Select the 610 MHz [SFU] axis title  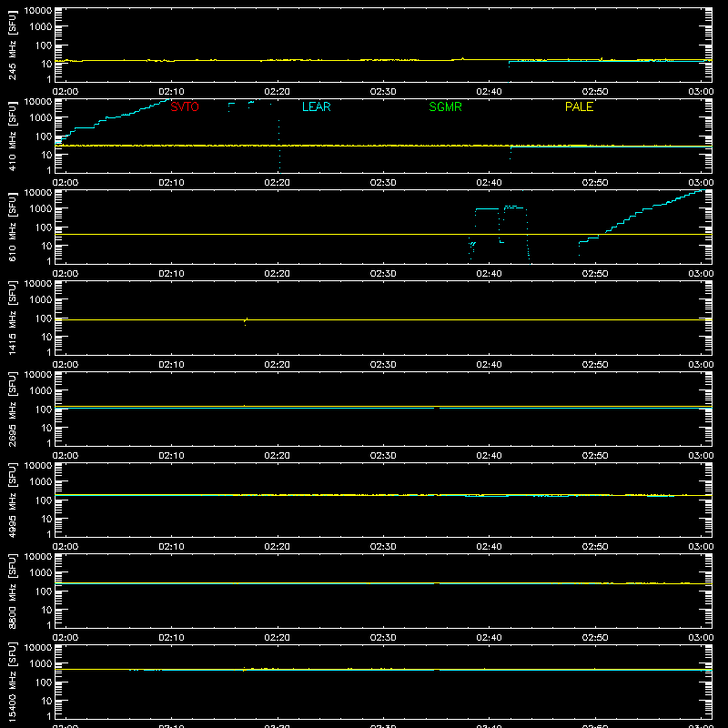(12, 227)
